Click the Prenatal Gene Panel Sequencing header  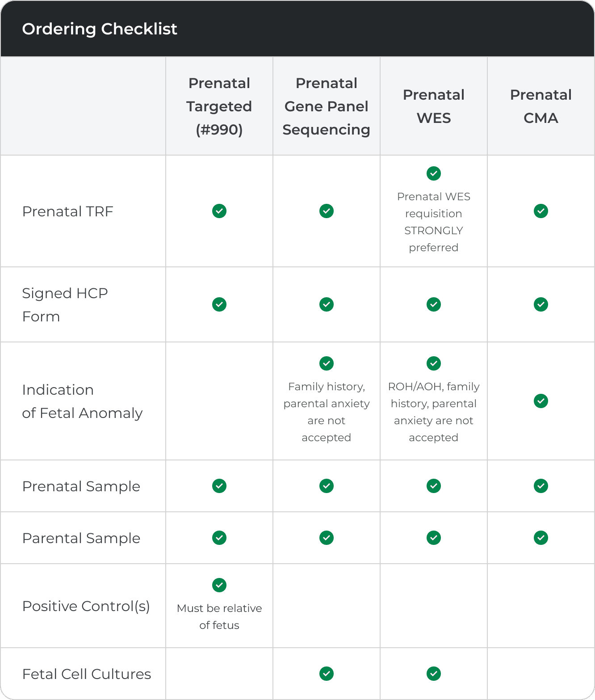coord(327,106)
